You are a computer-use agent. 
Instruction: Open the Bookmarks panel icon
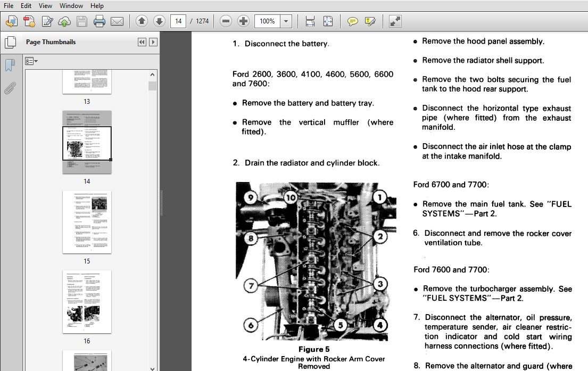10,65
